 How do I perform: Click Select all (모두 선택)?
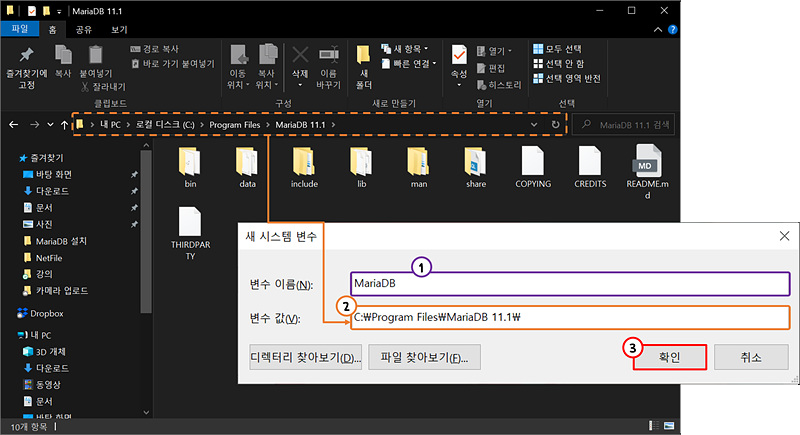pyautogui.click(x=558, y=49)
